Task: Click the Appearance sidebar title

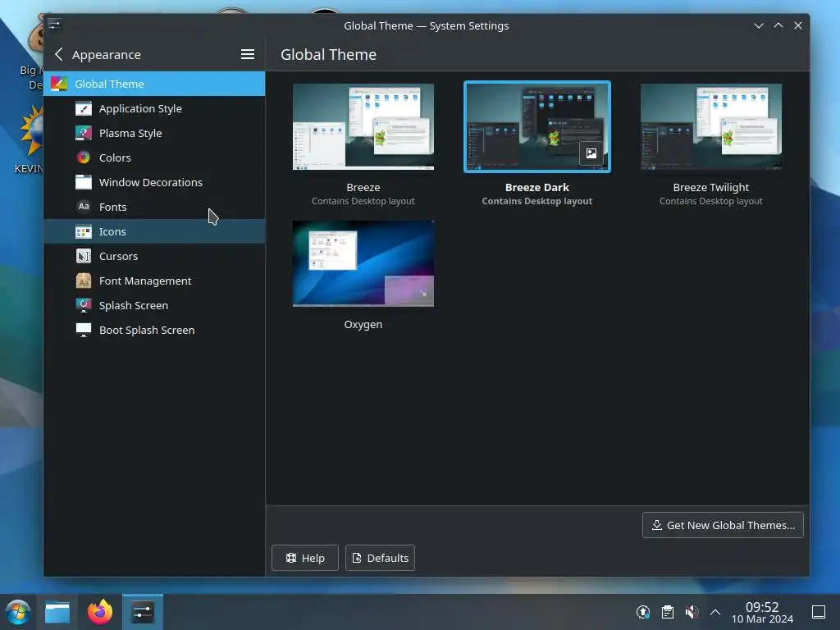Action: tap(107, 55)
